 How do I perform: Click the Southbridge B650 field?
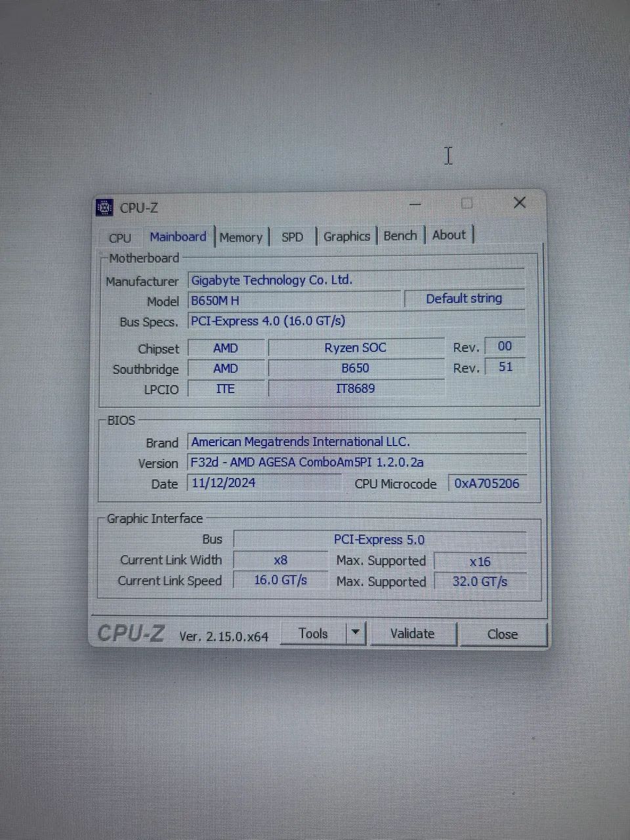(356, 368)
